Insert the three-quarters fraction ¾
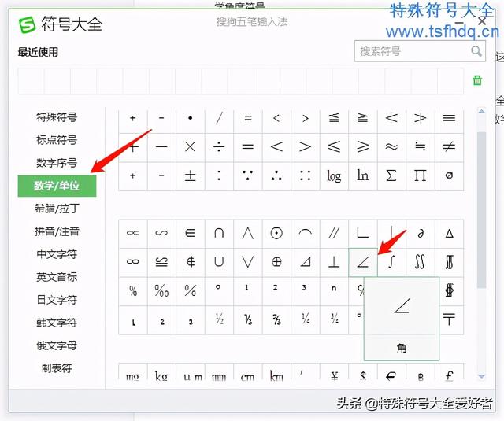The image size is (504, 421). pos(334,319)
